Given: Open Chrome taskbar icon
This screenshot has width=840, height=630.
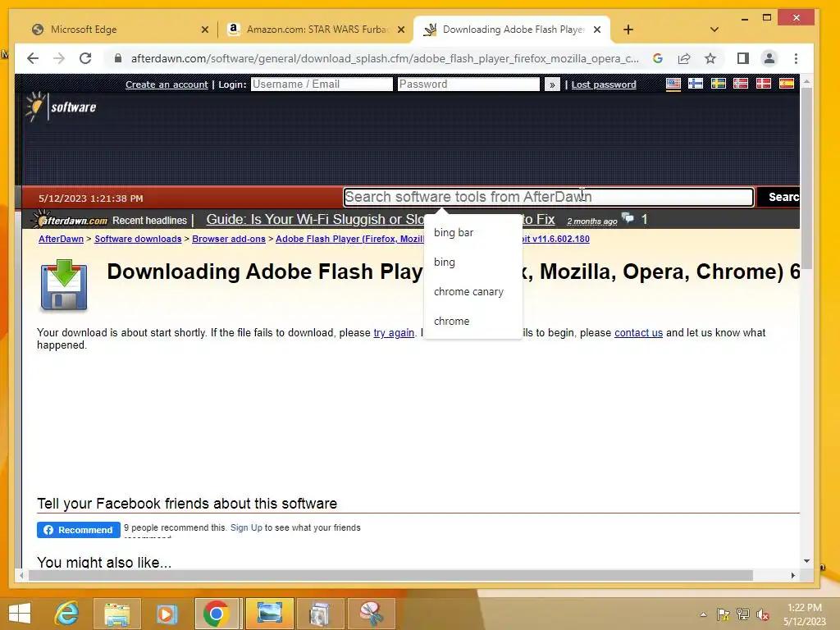Looking at the screenshot, I should [217, 614].
